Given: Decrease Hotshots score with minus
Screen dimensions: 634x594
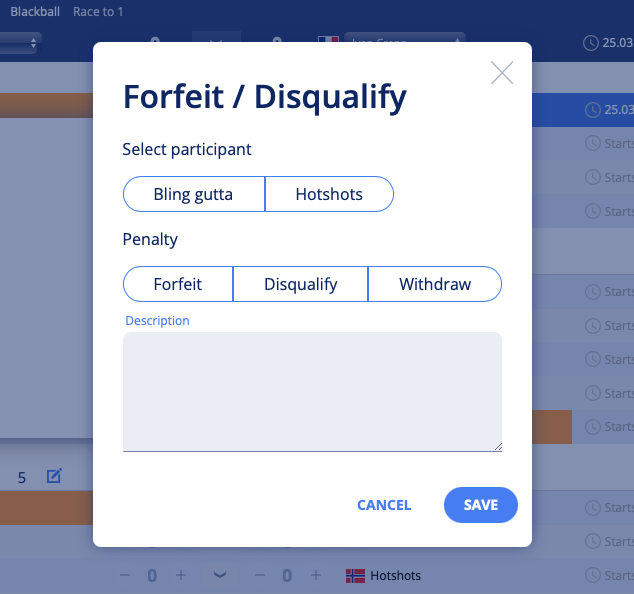Looking at the screenshot, I should [260, 575].
